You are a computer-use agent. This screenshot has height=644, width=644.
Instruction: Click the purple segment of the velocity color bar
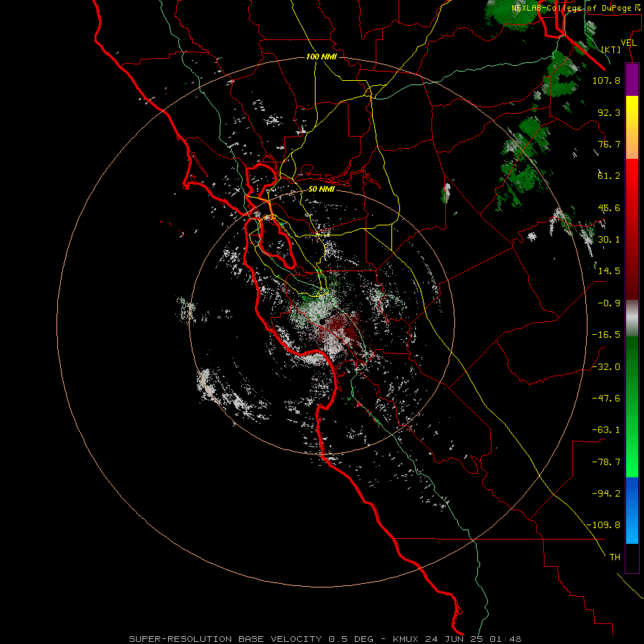tap(632, 79)
